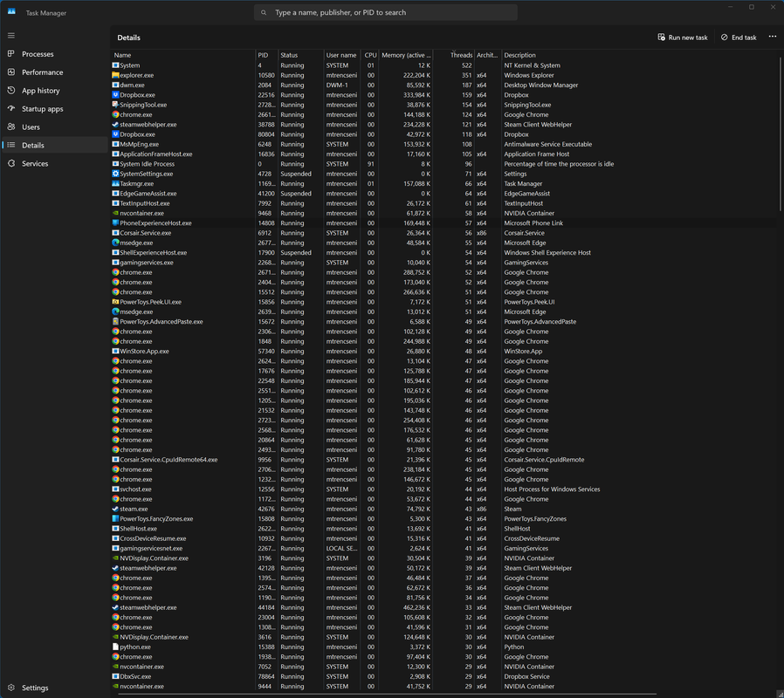
Task: Click the Dropbox.exe icon with PID 22516
Action: point(115,94)
